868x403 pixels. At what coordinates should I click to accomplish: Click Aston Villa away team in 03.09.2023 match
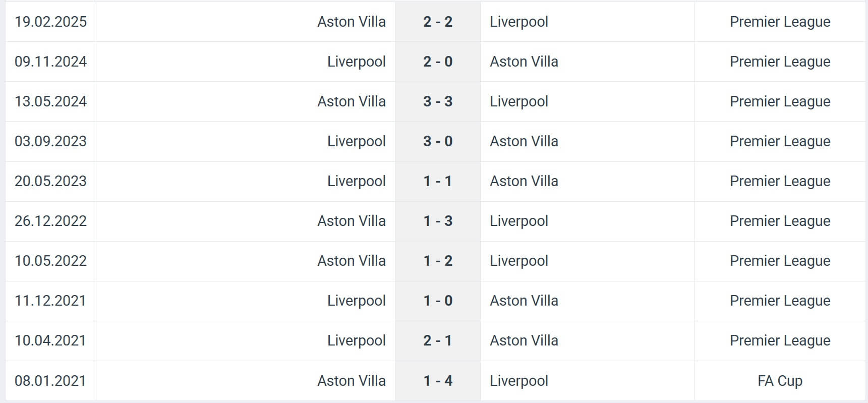click(x=524, y=141)
